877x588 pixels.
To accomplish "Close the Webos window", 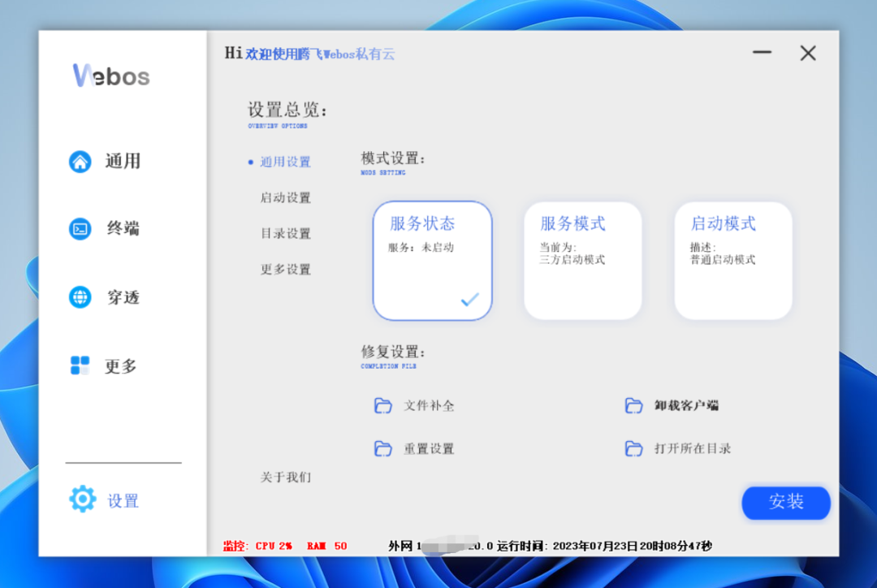I will [x=808, y=53].
